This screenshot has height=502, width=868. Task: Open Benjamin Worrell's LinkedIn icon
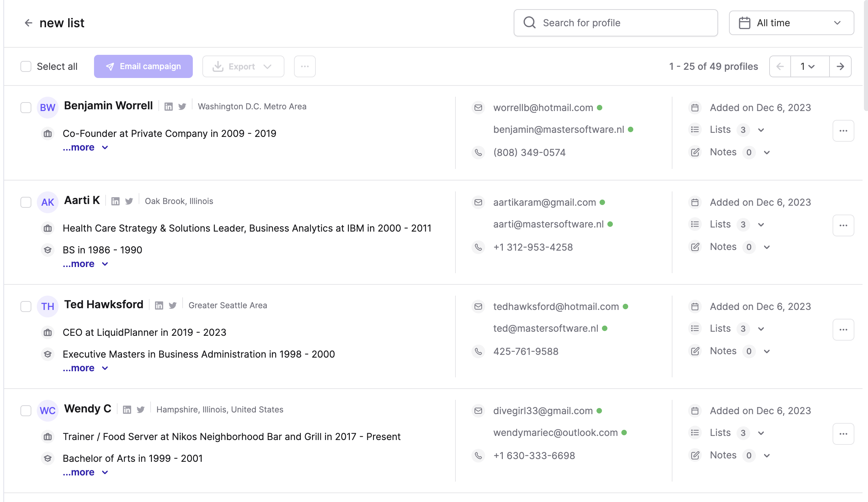point(168,107)
